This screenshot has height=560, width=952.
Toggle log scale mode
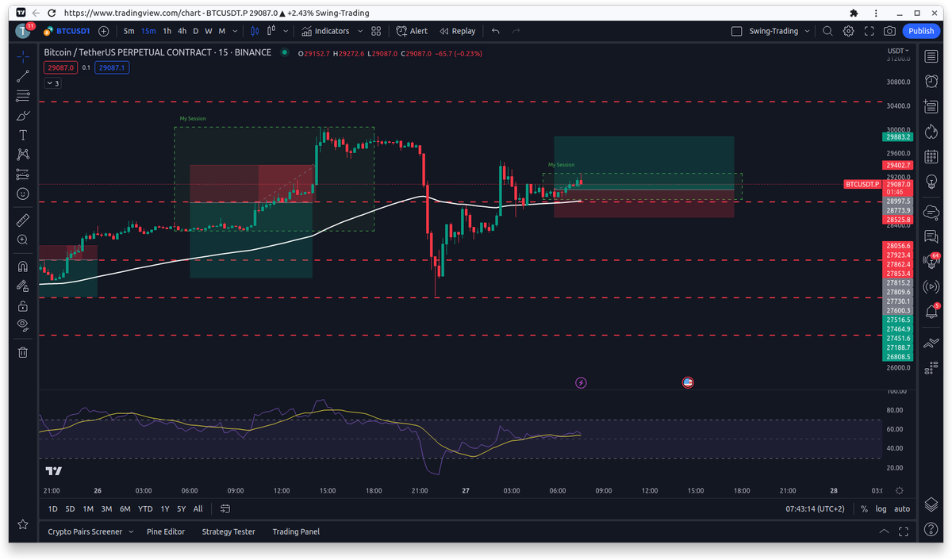(x=881, y=508)
